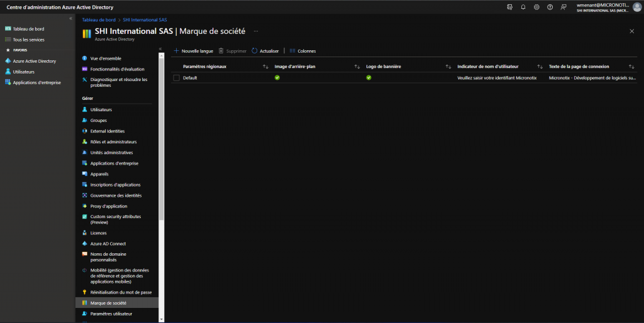Click the plus icon of Nouvelle langue
The width and height of the screenshot is (644, 323).
[x=176, y=51]
